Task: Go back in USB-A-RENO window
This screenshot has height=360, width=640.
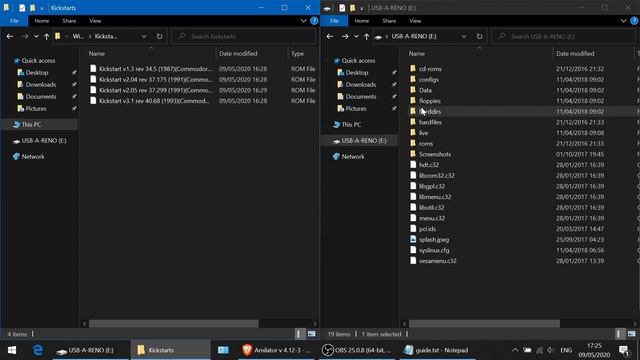Action: 330,36
